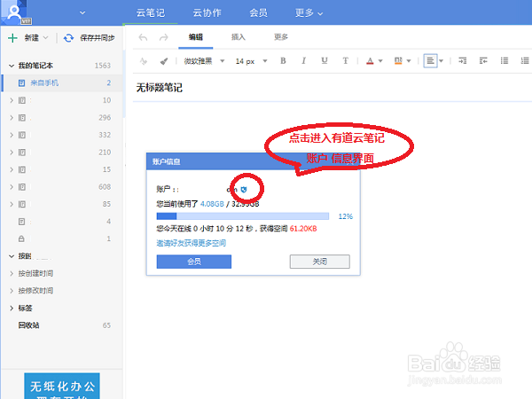Select the 编辑 editor tab

196,37
